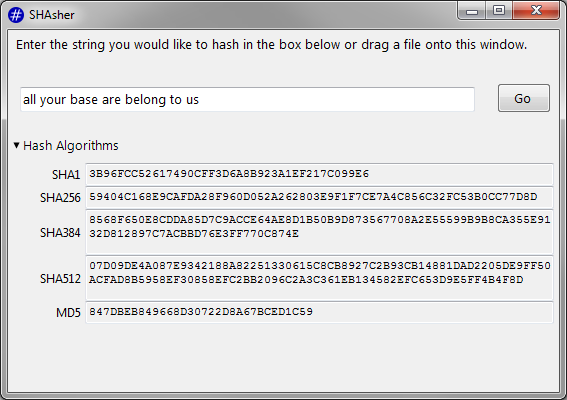Click the SHAsher title bar text

(x=52, y=15)
